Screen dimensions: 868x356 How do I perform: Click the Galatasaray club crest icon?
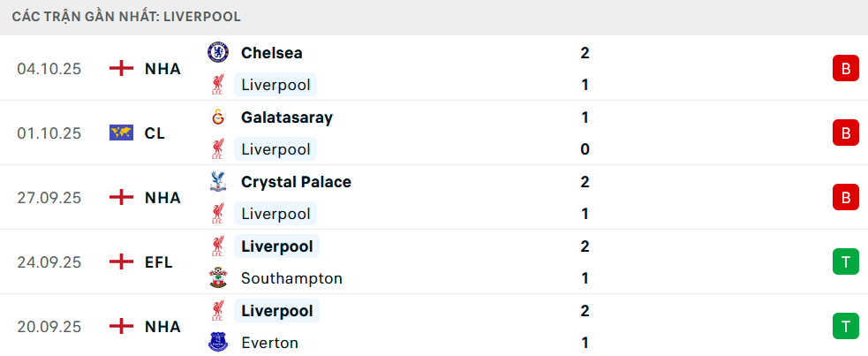point(216,117)
